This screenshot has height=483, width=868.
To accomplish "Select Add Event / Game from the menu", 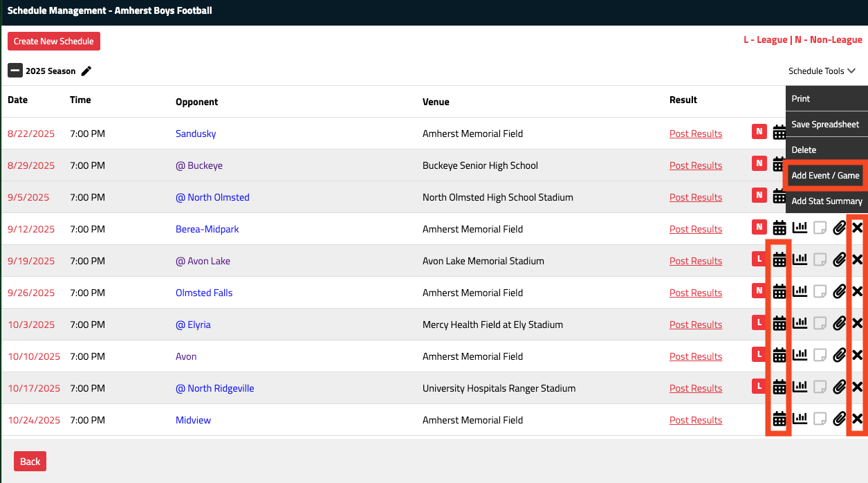I will (824, 176).
